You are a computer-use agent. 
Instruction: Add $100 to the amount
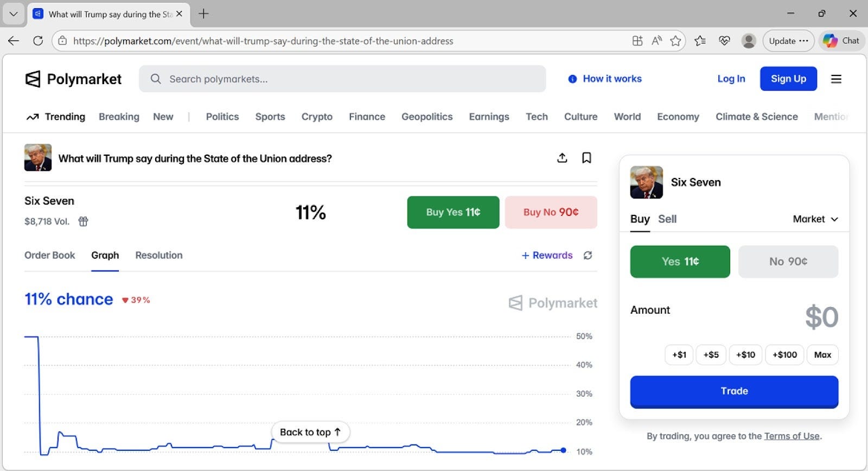click(x=785, y=355)
